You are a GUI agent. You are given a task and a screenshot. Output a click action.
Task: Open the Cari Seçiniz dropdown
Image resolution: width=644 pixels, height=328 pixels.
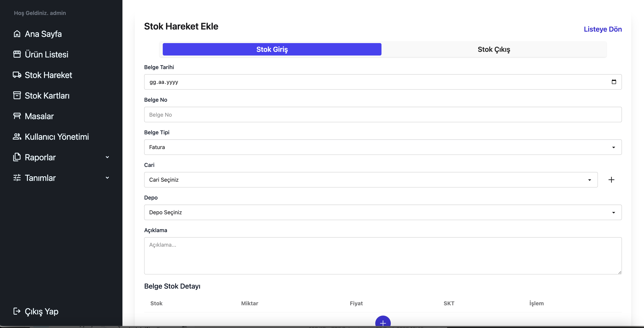point(371,180)
